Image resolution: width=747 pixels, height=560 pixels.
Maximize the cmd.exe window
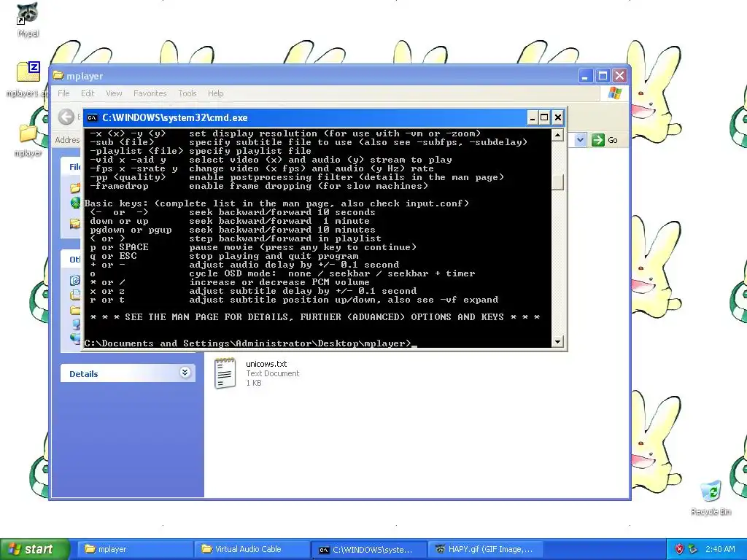pyautogui.click(x=544, y=117)
